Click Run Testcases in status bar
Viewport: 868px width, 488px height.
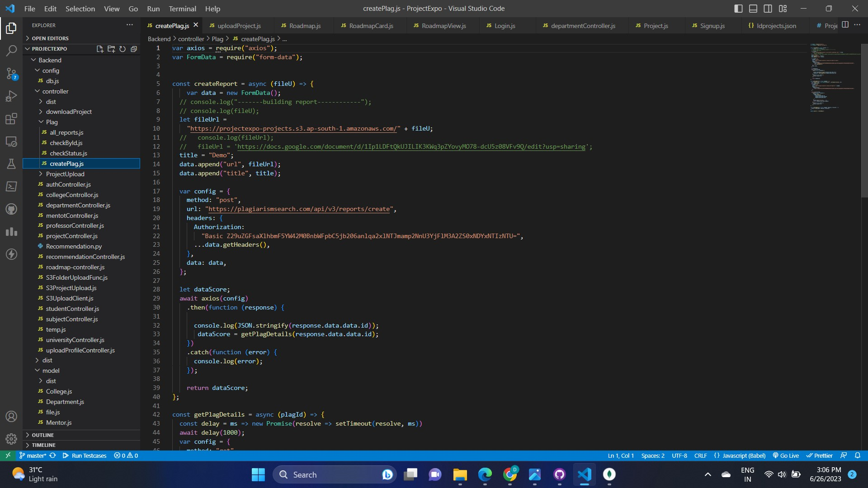[89, 455]
